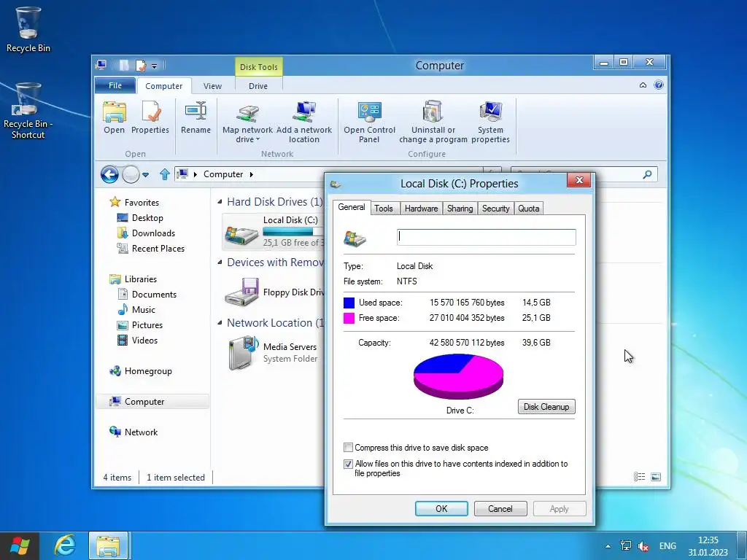The height and width of the screenshot is (560, 747).
Task: Click Uninstall or change a program icon
Action: click(433, 122)
